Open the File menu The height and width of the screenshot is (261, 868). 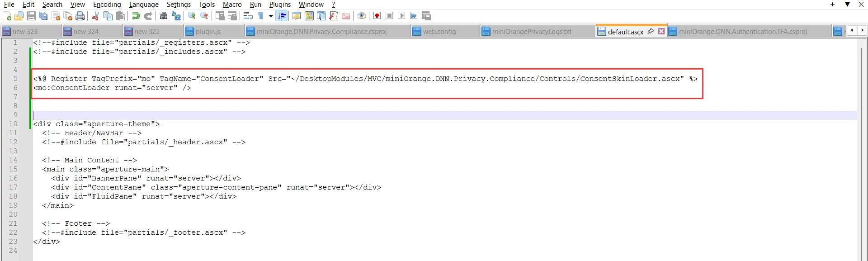pyautogui.click(x=9, y=5)
